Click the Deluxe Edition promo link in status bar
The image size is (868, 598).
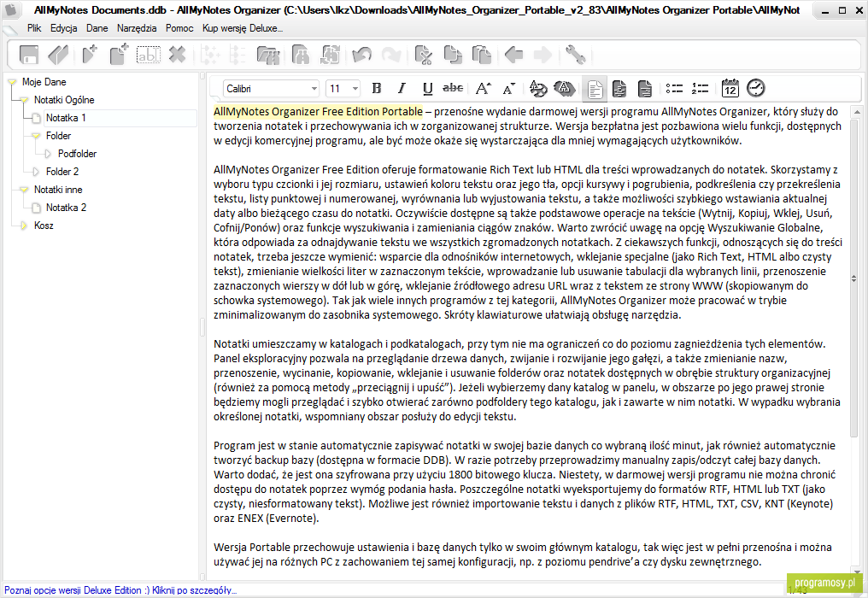pyautogui.click(x=120, y=590)
